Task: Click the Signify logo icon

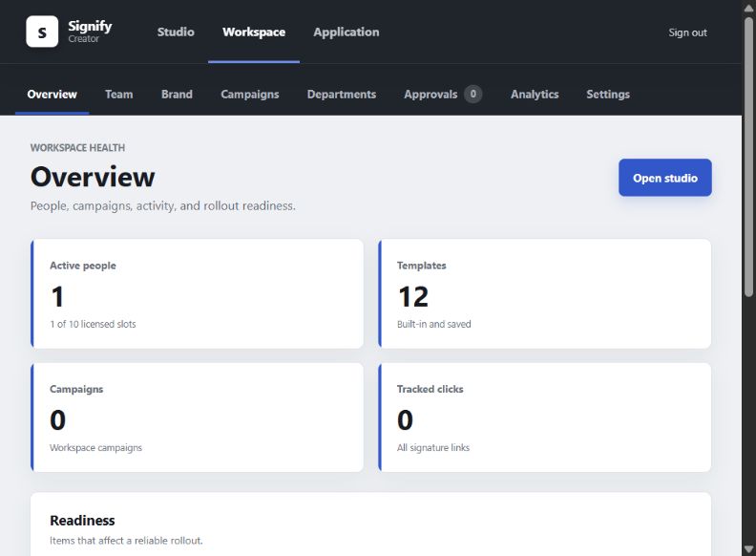Action: click(42, 32)
